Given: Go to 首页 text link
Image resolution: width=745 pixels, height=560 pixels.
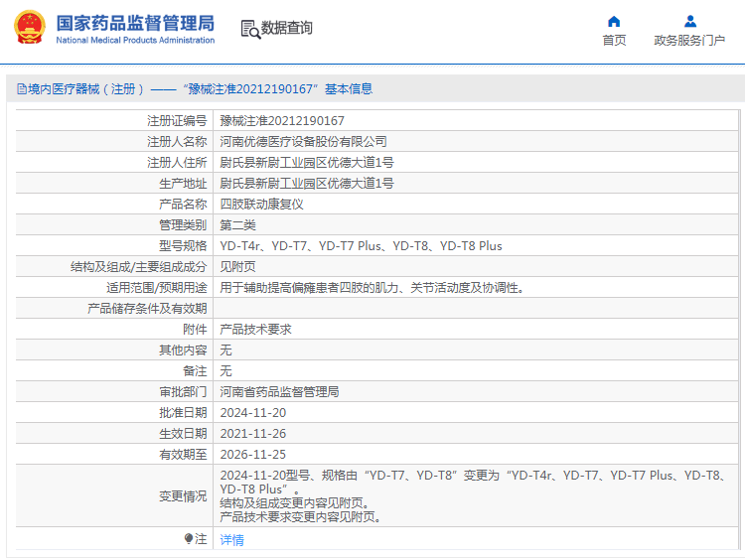Looking at the screenshot, I should (614, 41).
